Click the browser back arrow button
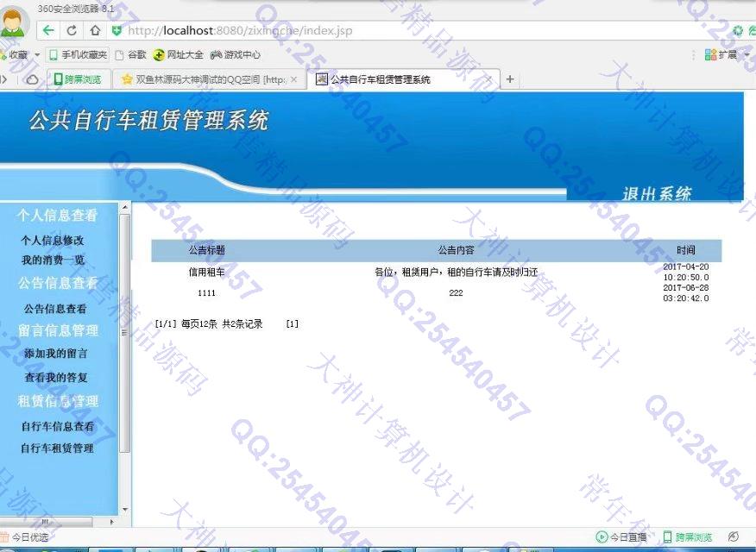 click(49, 30)
